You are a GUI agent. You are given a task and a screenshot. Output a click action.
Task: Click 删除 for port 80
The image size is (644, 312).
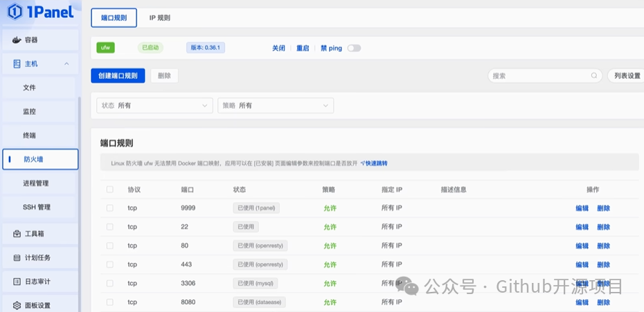coord(603,246)
